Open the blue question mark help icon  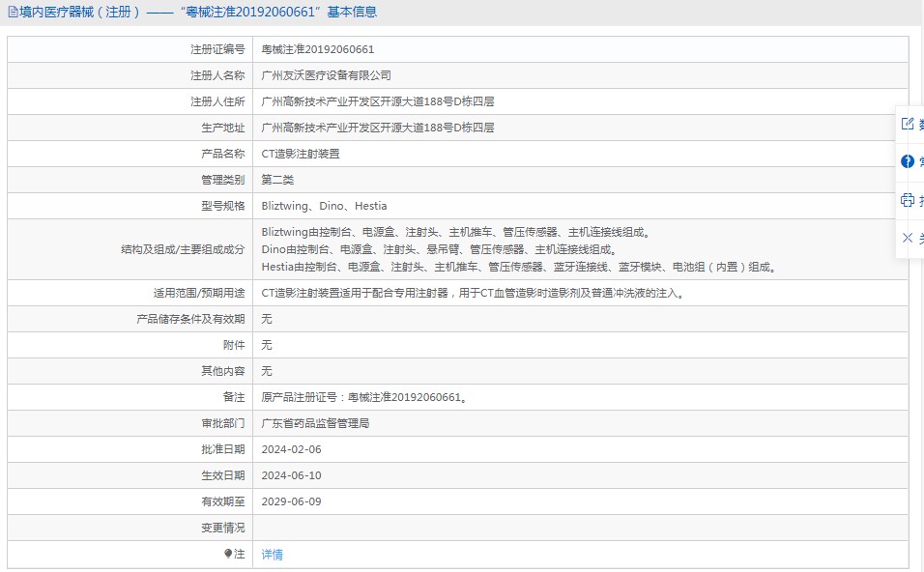pyautogui.click(x=908, y=161)
